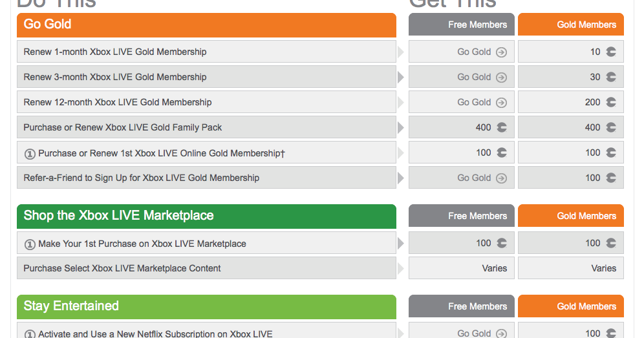The height and width of the screenshot is (338, 644).
Task: Click points icon beside Free Members Family Pack 400
Action: pyautogui.click(x=502, y=128)
